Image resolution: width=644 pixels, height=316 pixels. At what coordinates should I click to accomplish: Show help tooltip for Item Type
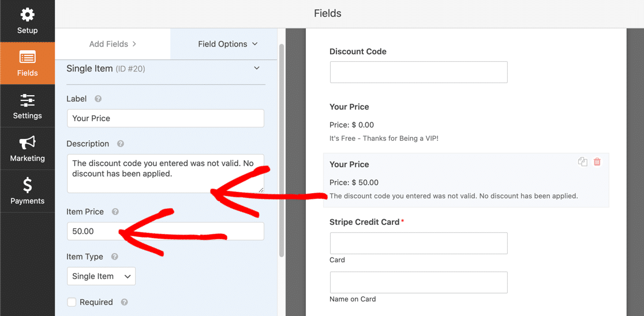[x=115, y=257]
